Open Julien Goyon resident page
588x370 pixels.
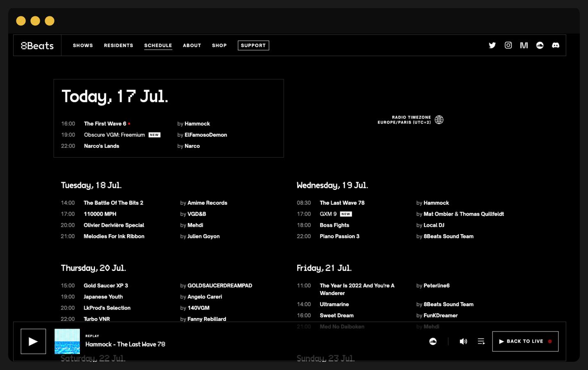pyautogui.click(x=204, y=237)
